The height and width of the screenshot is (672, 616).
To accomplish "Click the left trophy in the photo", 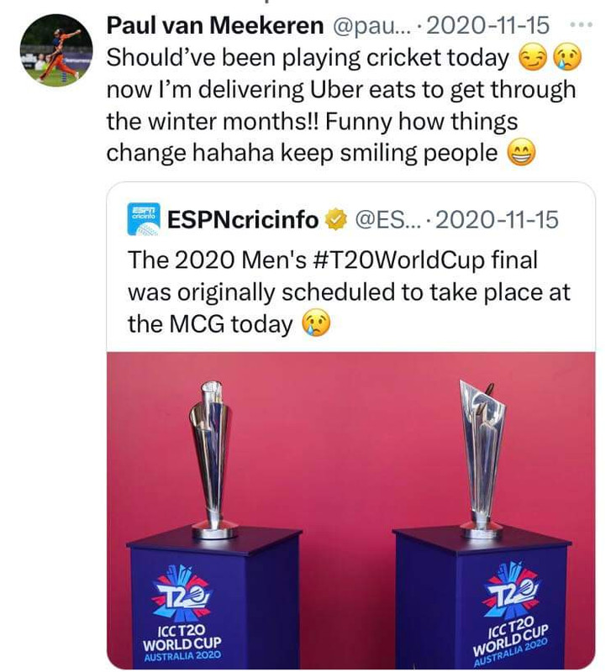I will click(213, 458).
